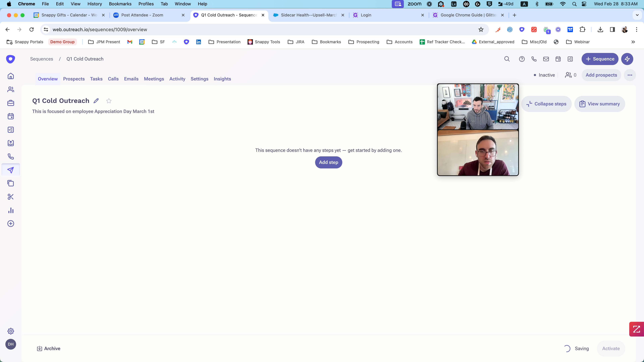Open the DH user avatar menu
644x362 pixels.
pos(11,344)
